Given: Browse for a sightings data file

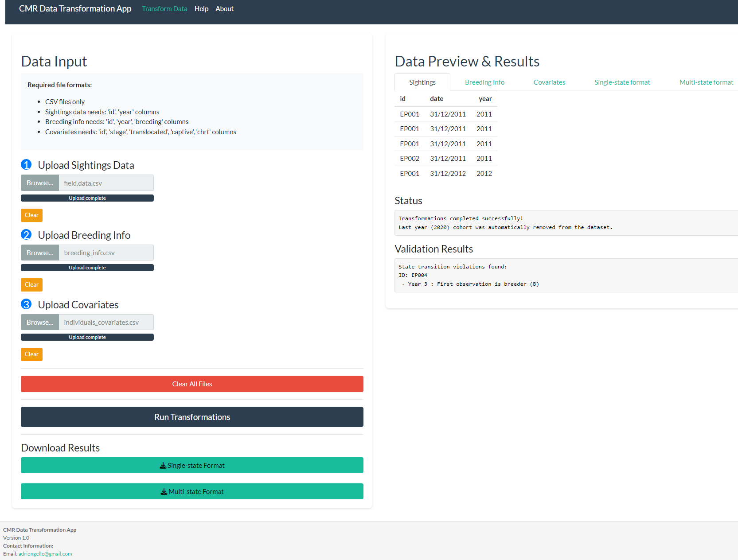Looking at the screenshot, I should point(40,183).
